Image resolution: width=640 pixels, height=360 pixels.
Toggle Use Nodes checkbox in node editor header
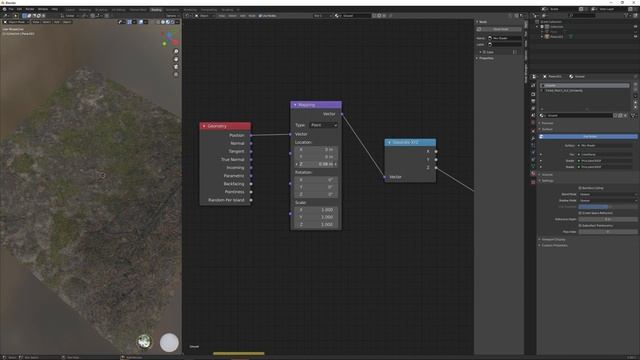(x=260, y=16)
